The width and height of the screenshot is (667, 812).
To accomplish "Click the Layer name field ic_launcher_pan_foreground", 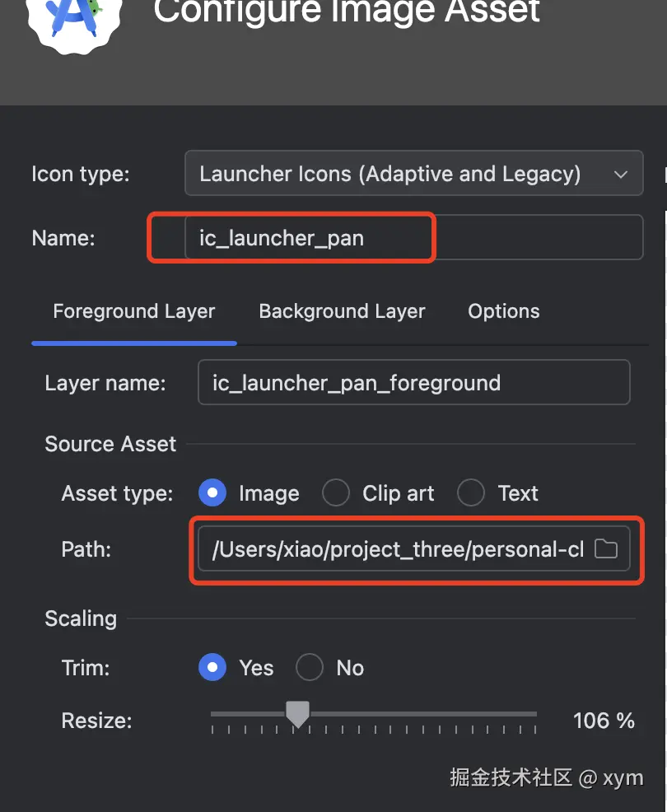I will [x=413, y=382].
